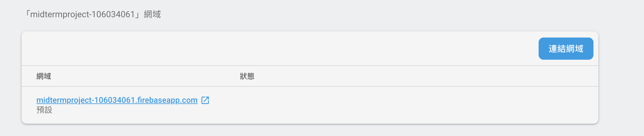Click project name text in the page heading
This screenshot has width=644, height=136.
pyautogui.click(x=83, y=14)
